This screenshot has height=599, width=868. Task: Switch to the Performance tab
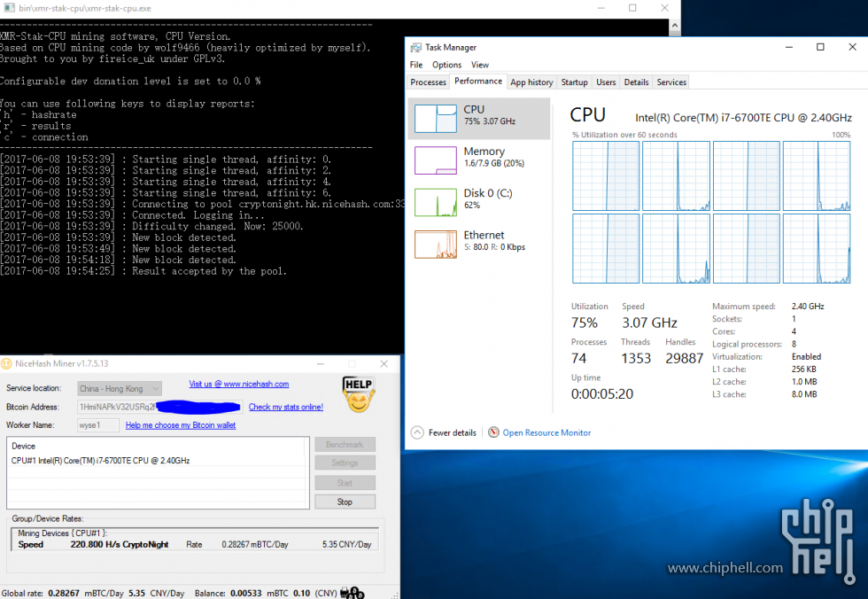point(478,82)
